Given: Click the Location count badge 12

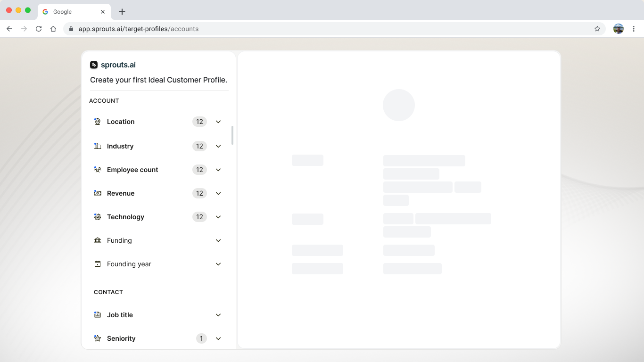Looking at the screenshot, I should 199,122.
